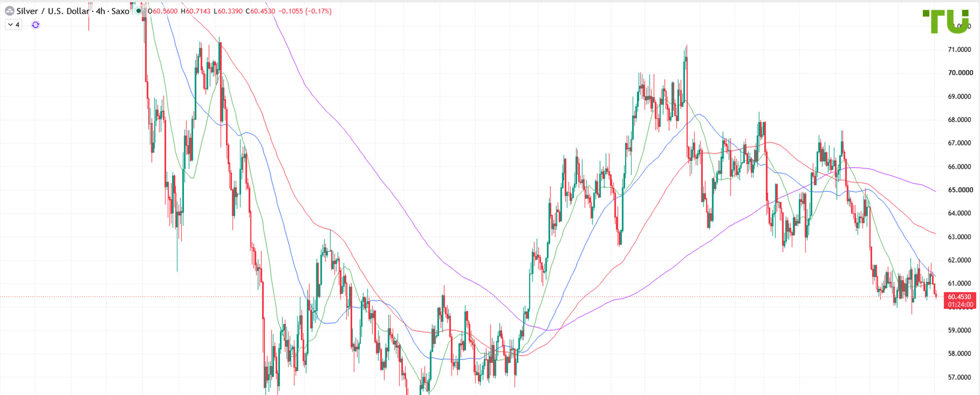Click the 64.0000 price scale label
Image resolution: width=980 pixels, height=395 pixels.
[x=959, y=213]
